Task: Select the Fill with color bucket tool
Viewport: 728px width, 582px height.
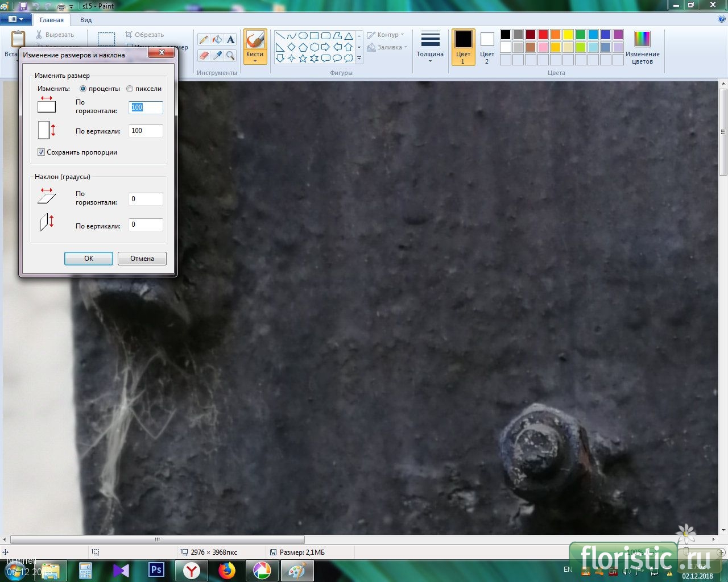Action: click(x=217, y=39)
